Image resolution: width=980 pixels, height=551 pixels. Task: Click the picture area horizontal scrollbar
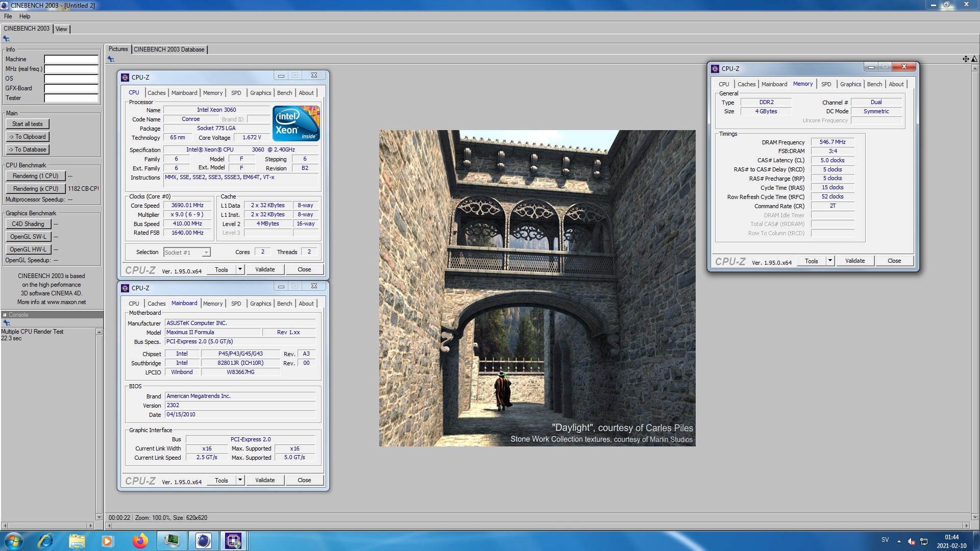[x=537, y=525]
